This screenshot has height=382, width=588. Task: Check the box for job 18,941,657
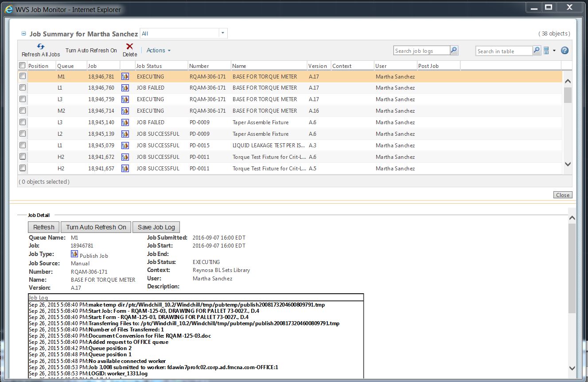[x=23, y=168]
